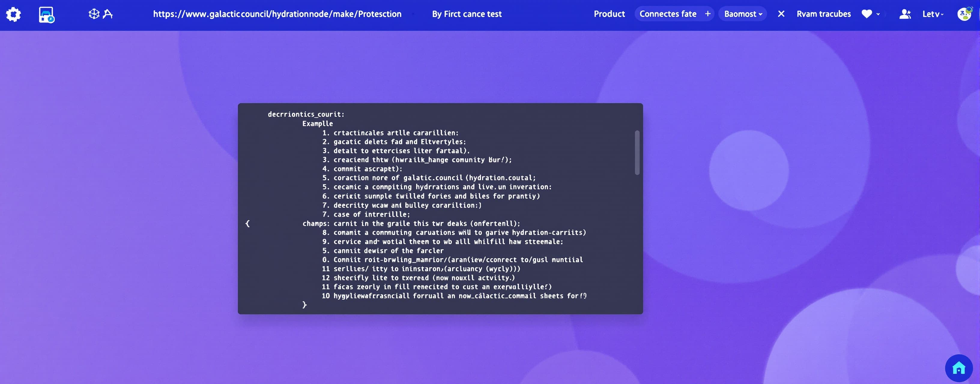
Task: Click line 'detait to ettercises liter fartaal).'
Action: [x=396, y=151]
